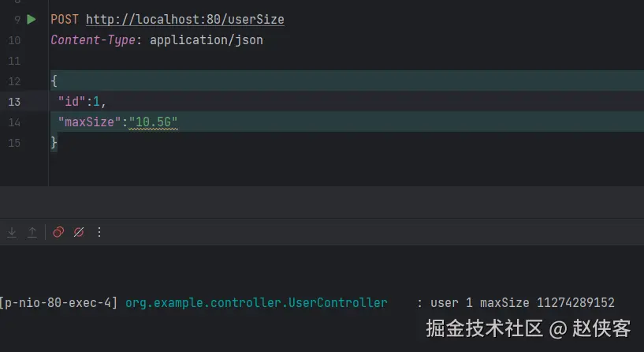Click the down-arrow icon in the debug toolbar
This screenshot has width=644, height=352.
[x=12, y=232]
